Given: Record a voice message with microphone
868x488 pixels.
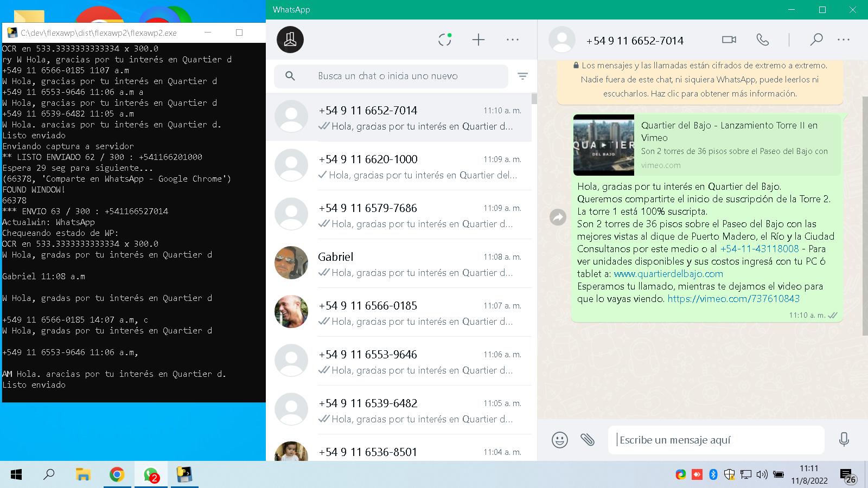Looking at the screenshot, I should (844, 440).
